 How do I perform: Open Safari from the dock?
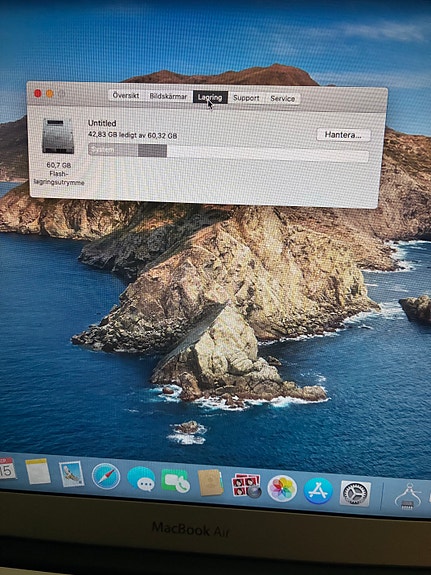(106, 476)
